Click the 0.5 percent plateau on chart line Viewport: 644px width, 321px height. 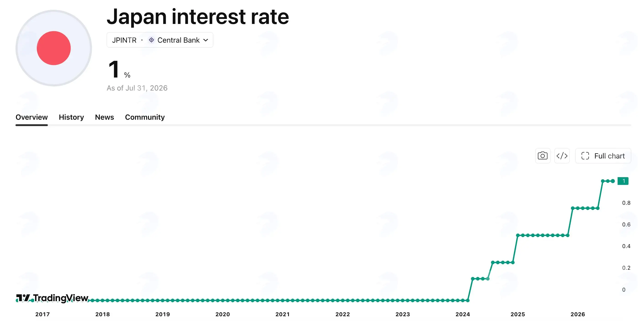(x=542, y=235)
